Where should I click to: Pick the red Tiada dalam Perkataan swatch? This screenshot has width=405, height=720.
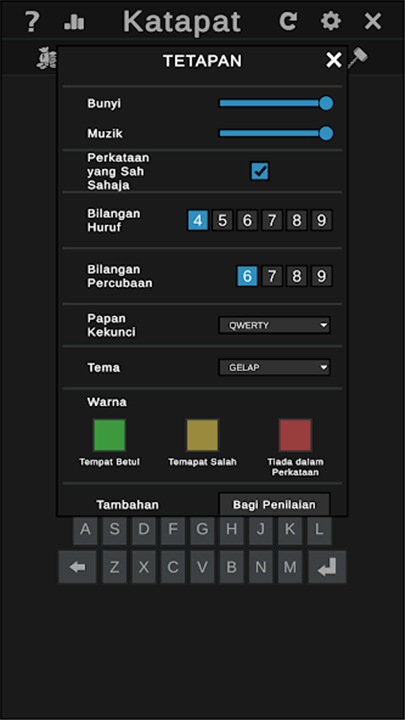pos(295,435)
